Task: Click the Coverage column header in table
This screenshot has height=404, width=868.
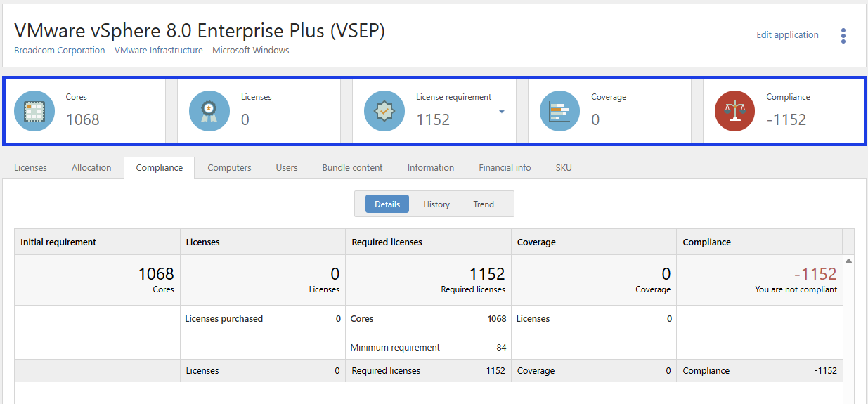Action: coord(594,242)
